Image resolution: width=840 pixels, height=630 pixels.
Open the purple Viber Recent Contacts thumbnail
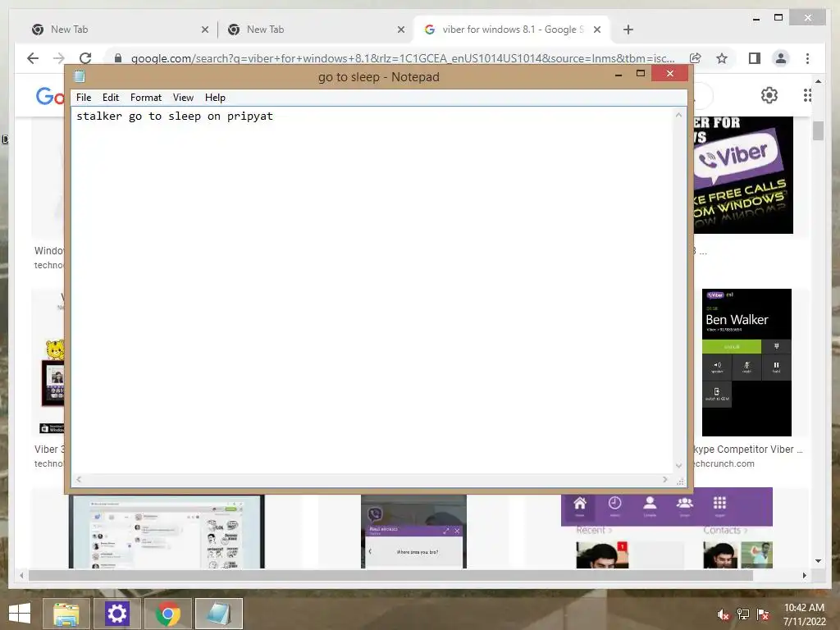(666, 528)
